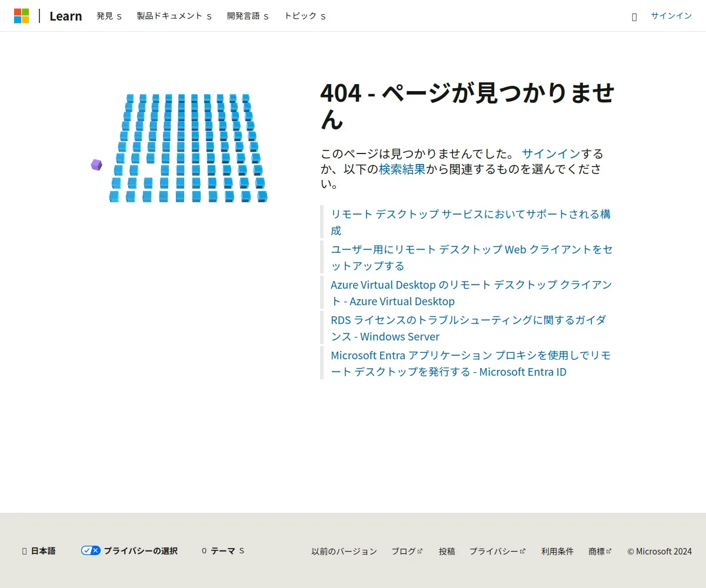Click the globe icon beside 日本語

pyautogui.click(x=24, y=551)
